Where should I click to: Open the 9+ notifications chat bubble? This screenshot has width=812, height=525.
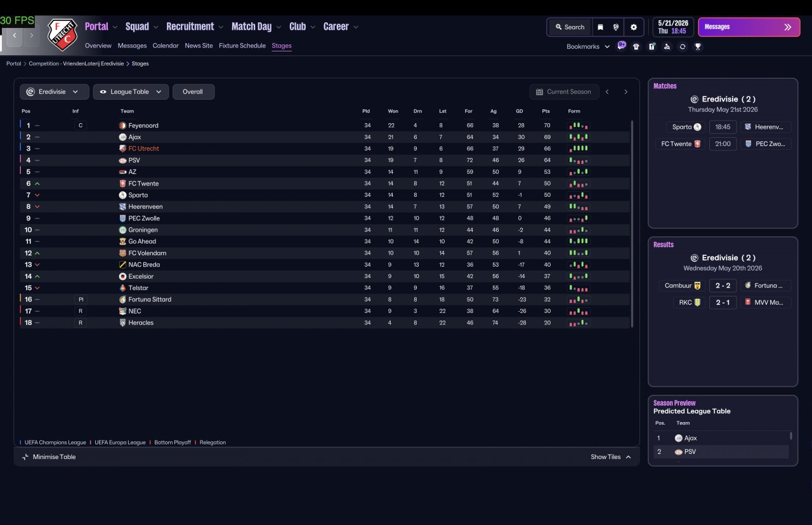click(622, 46)
